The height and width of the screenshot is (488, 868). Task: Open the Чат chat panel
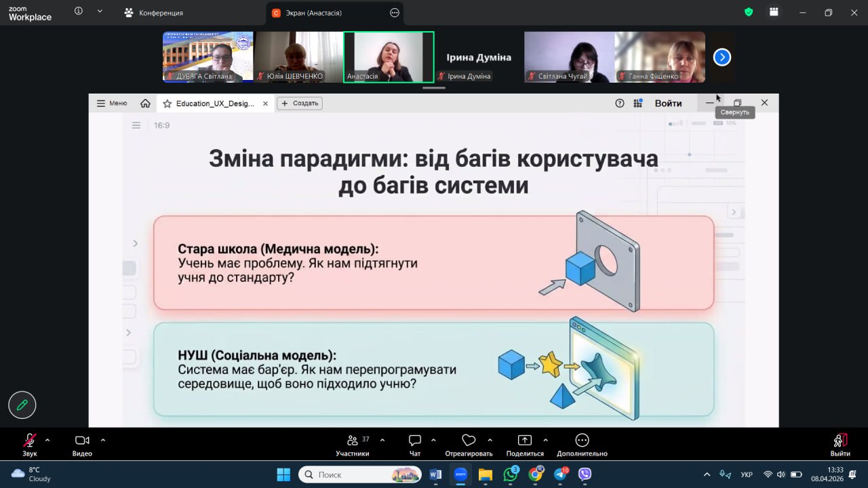(x=415, y=441)
